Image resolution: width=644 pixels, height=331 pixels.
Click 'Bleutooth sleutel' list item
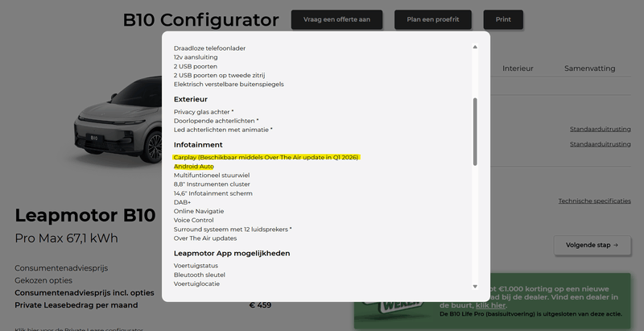(199, 275)
